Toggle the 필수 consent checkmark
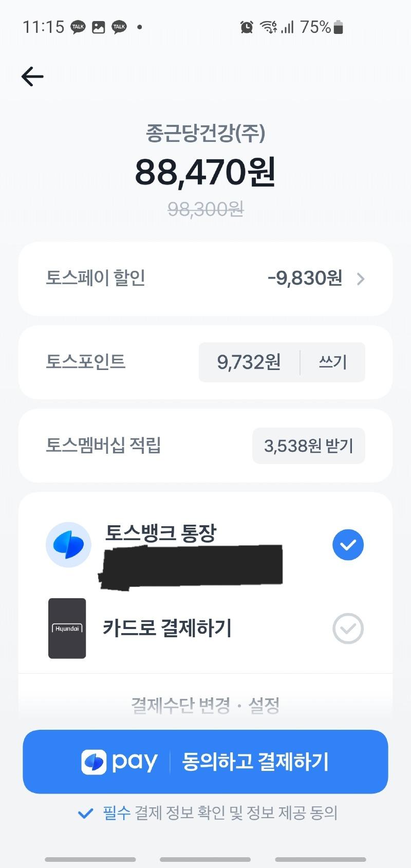 click(85, 813)
